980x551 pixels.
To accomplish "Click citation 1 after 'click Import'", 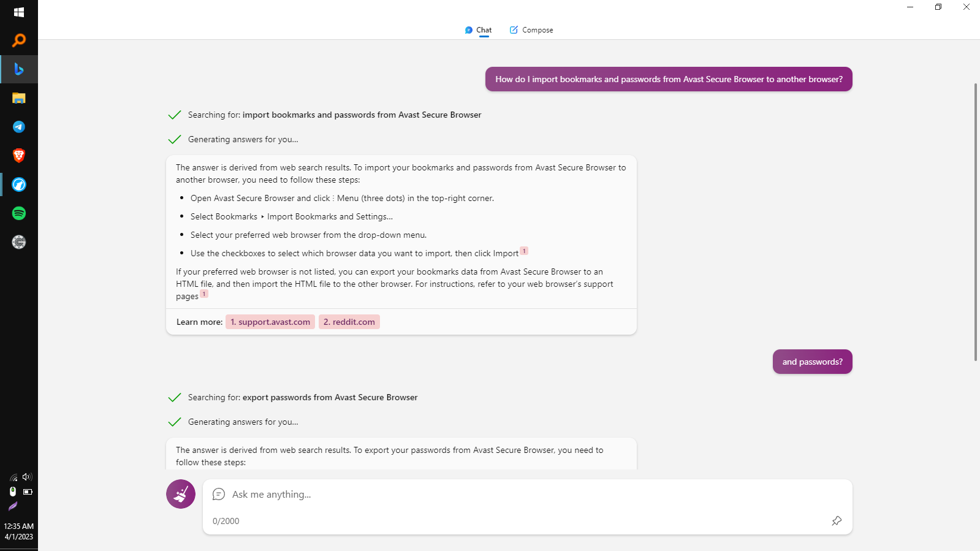I will click(x=524, y=251).
